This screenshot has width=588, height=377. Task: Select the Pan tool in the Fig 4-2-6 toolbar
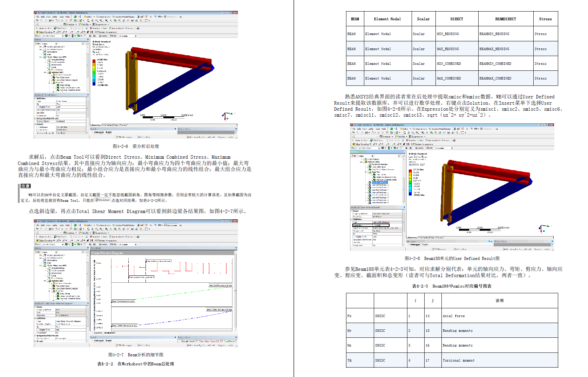(x=92, y=20)
